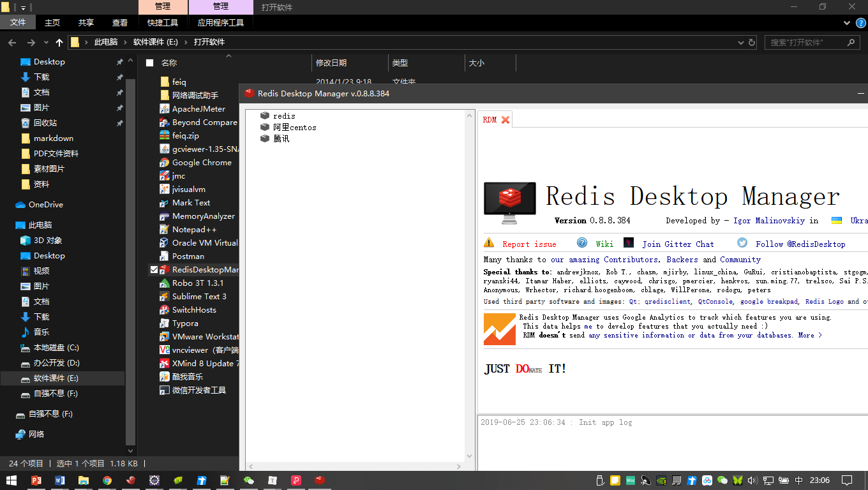Open the Windows Start menu
The height and width of the screenshot is (490, 868).
tap(11, 480)
